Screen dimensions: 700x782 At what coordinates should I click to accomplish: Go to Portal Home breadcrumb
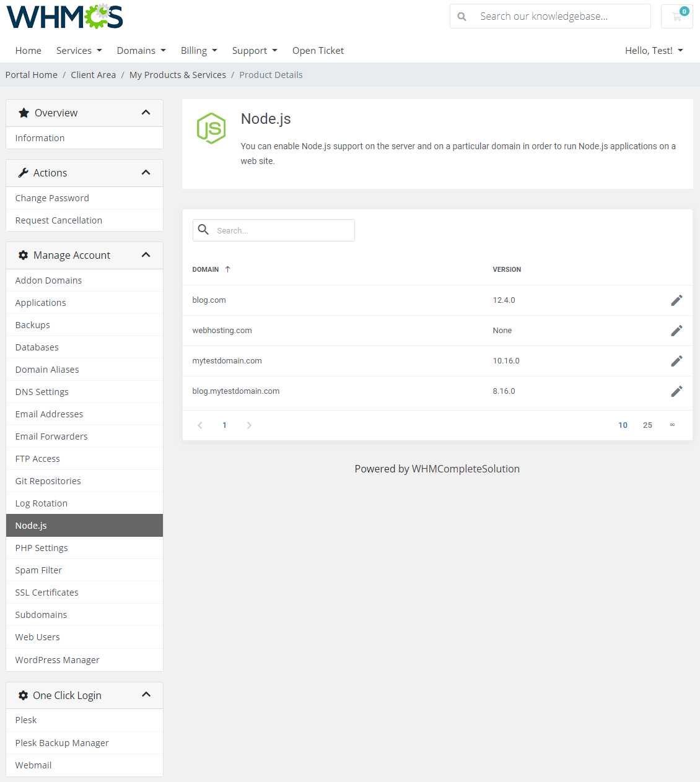pos(32,75)
